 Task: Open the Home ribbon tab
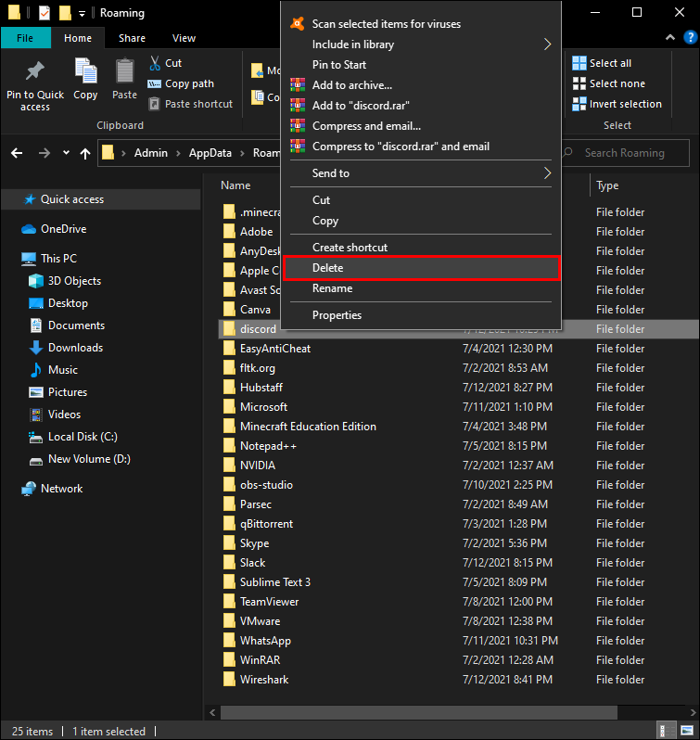click(x=78, y=38)
